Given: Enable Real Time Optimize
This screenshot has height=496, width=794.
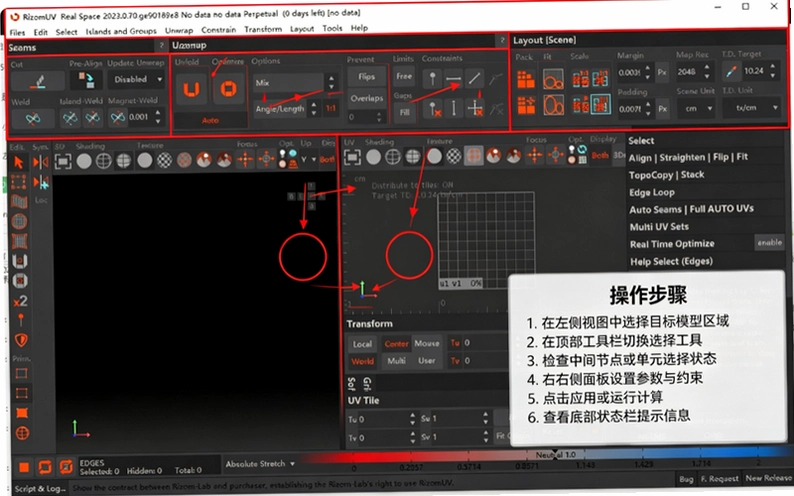Looking at the screenshot, I should coord(769,243).
